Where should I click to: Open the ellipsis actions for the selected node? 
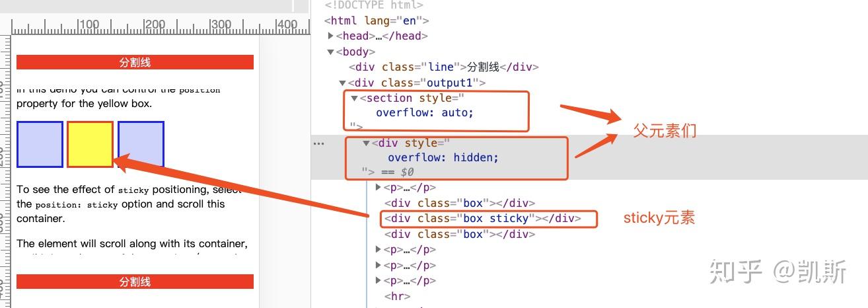(319, 143)
